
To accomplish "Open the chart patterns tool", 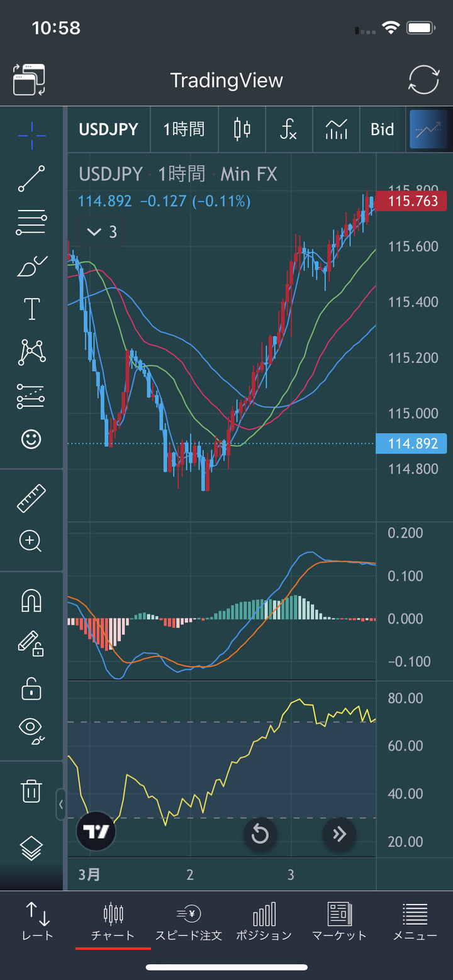I will (31, 352).
